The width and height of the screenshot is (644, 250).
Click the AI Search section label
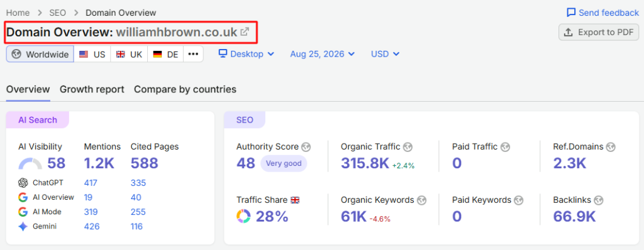tap(37, 120)
